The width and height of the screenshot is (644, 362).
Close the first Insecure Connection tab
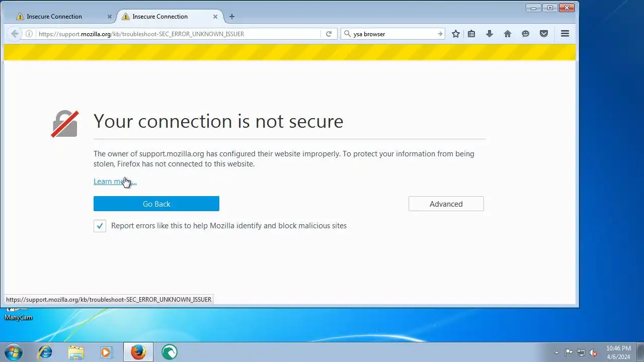tap(110, 17)
